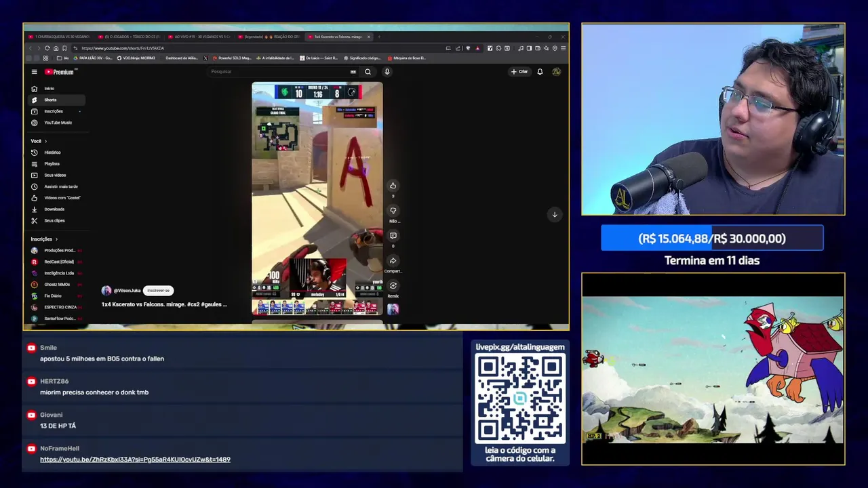Close the 1x4 Kscerato vs Falcons tab
This screenshot has width=868, height=488.
[x=368, y=37]
